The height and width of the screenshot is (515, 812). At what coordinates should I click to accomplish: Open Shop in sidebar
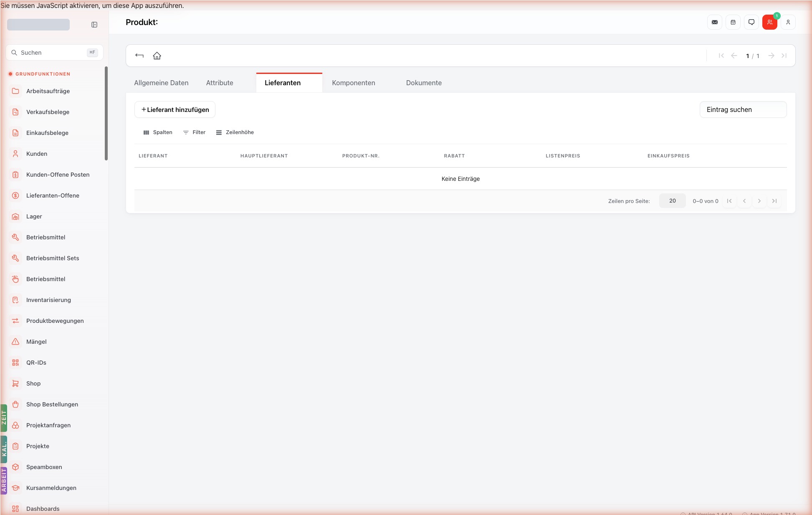click(x=54, y=383)
